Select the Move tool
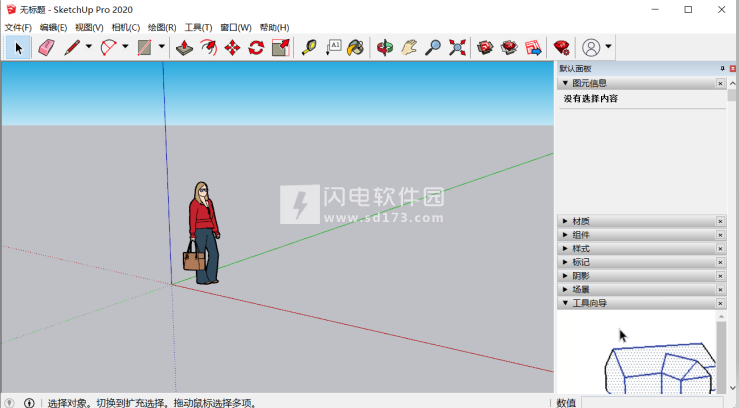This screenshot has height=408, width=739. click(x=232, y=48)
